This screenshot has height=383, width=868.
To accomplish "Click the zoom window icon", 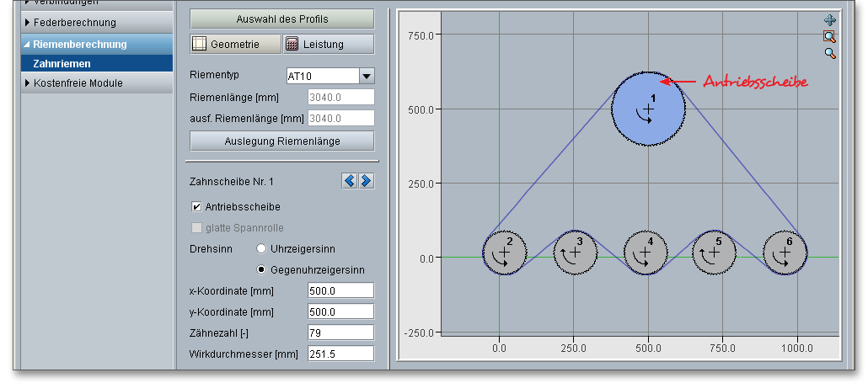I will (x=829, y=36).
